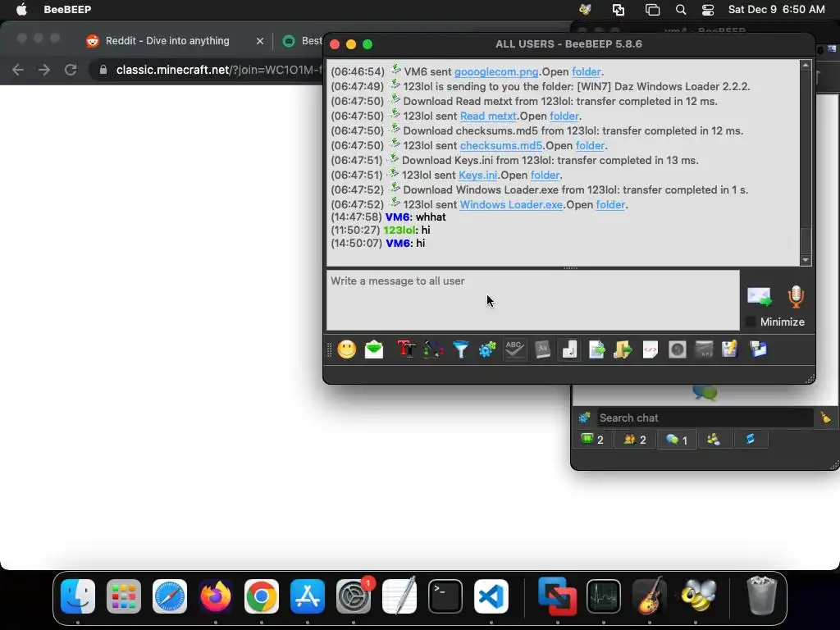Image resolution: width=840 pixels, height=630 pixels.
Task: Open the BeeBEEP menu in menu bar
Action: [x=67, y=10]
